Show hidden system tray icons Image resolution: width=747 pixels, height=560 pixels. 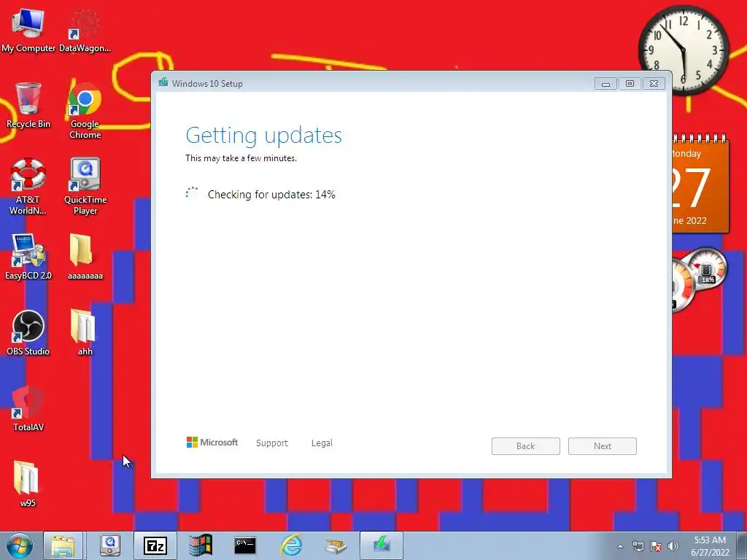[620, 546]
